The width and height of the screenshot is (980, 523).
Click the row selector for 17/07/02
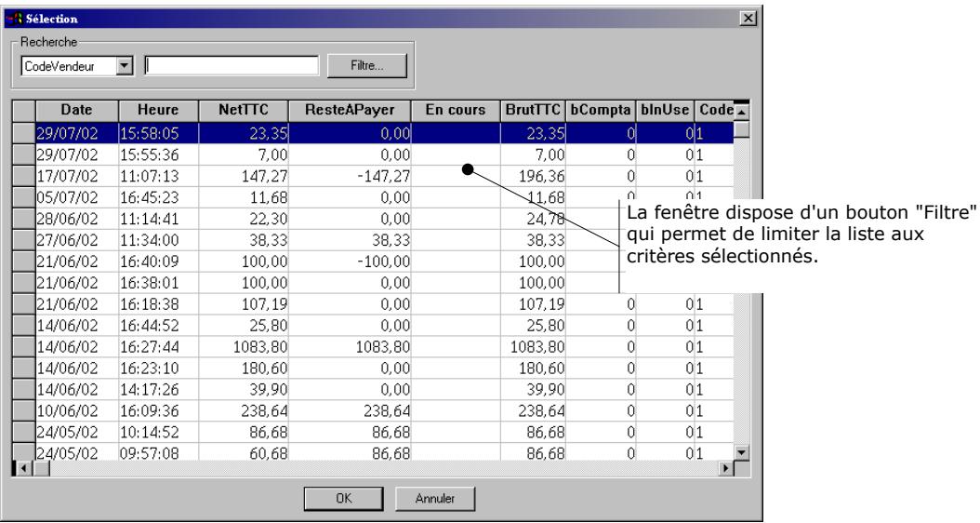24,176
